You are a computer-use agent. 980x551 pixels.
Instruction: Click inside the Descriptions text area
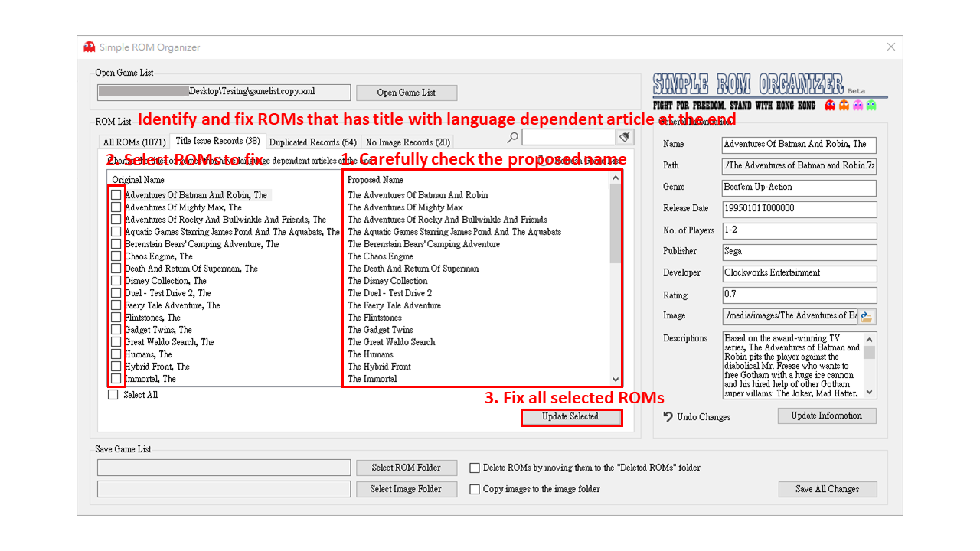click(x=792, y=365)
